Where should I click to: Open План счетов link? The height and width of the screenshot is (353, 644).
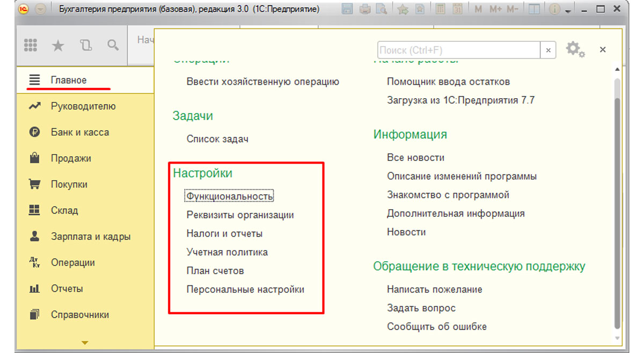[215, 271]
